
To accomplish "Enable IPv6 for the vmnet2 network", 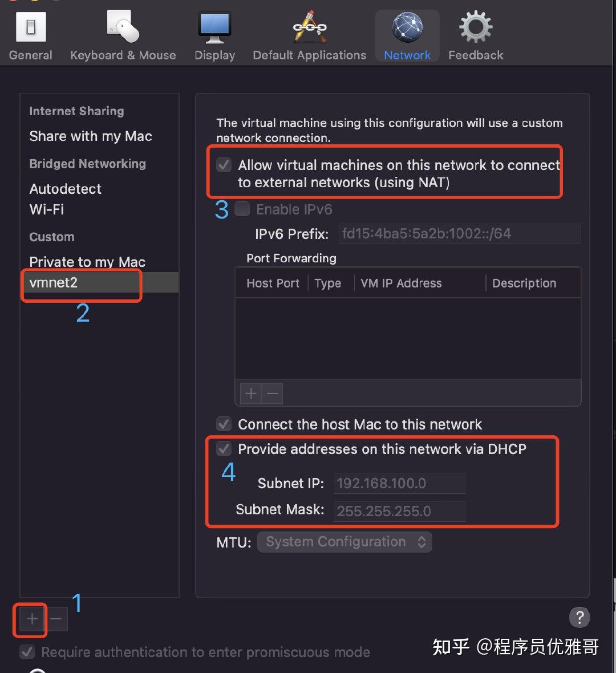I will [242, 209].
